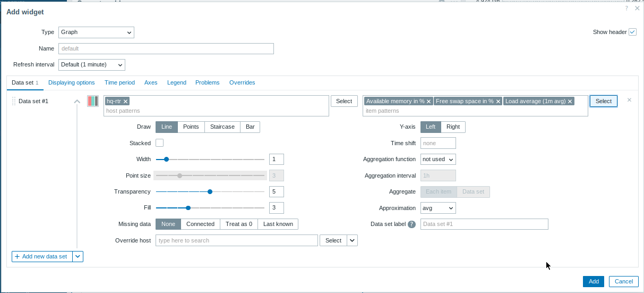Remove Load average (1m avg) item tag
This screenshot has width=644, height=293.
point(570,101)
